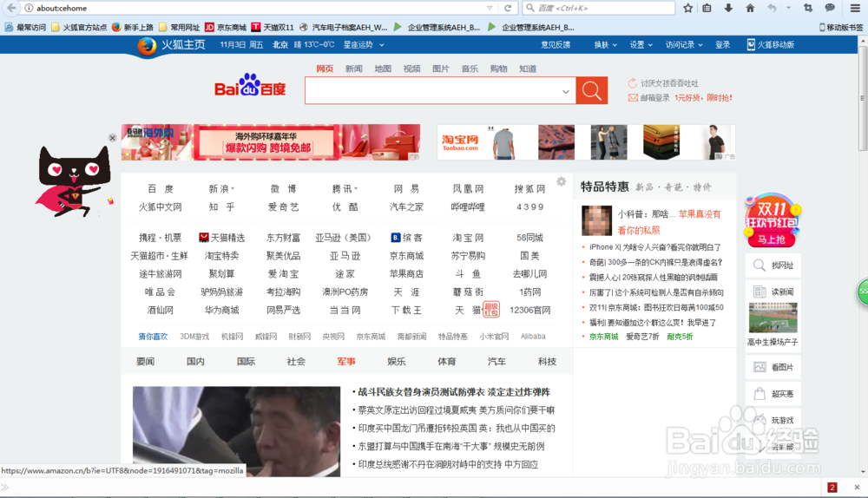Viewport: 868px width, 498px height.
Task: Expand the 新浪 sub-links arrow
Action: point(233,188)
